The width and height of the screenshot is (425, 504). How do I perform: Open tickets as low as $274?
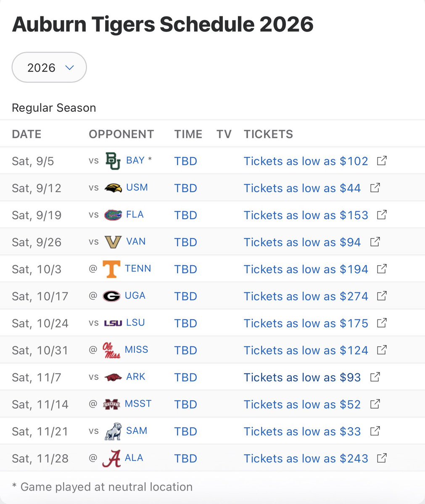(306, 296)
